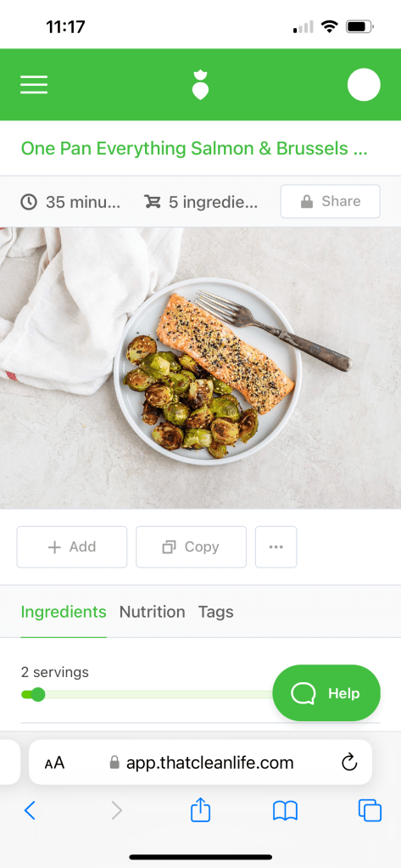Open the three-dot more options menu
The image size is (401, 868).
(276, 547)
